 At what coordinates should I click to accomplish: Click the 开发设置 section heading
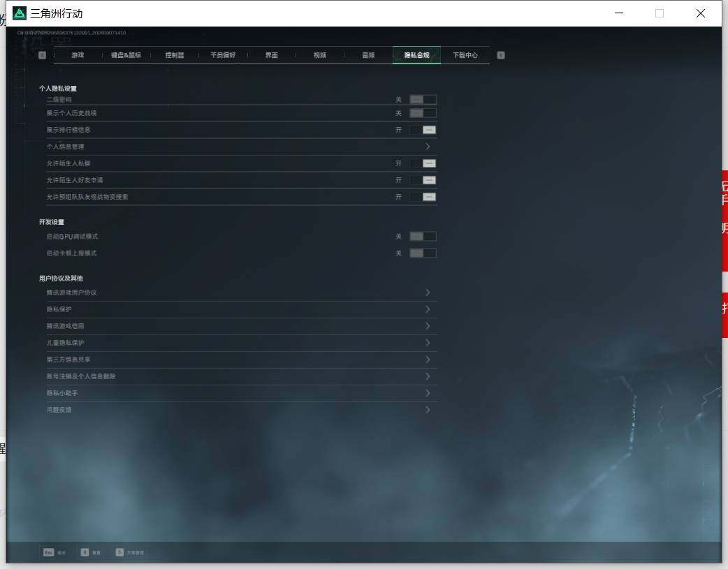(52, 222)
